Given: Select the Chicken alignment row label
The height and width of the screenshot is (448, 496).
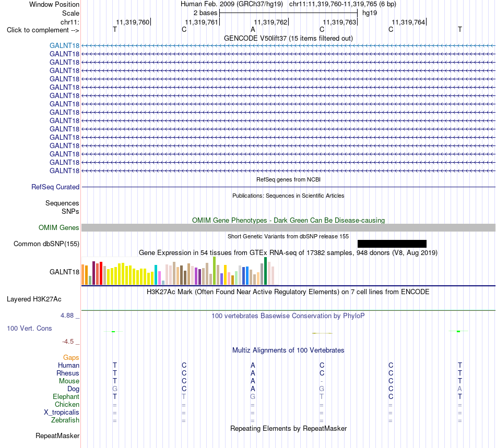Looking at the screenshot, I should [x=67, y=404].
